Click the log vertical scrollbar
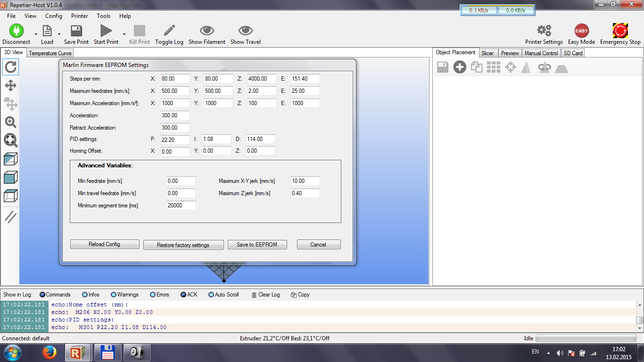 (640, 316)
